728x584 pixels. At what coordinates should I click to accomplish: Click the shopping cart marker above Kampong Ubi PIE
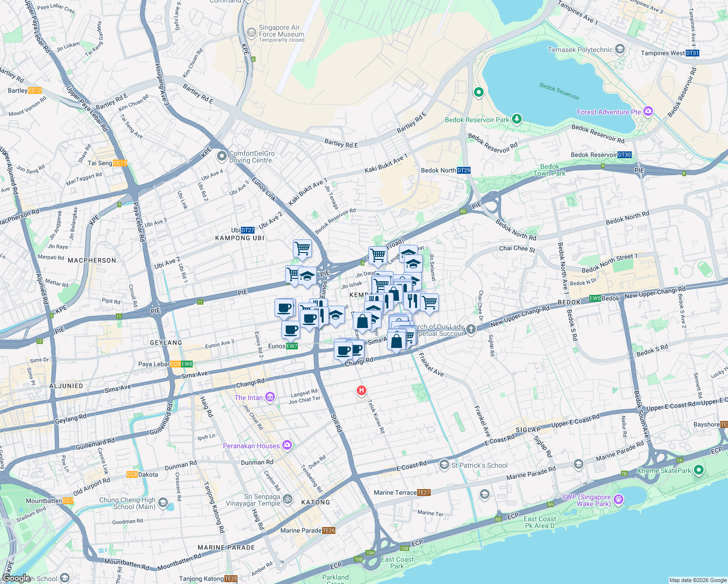302,249
